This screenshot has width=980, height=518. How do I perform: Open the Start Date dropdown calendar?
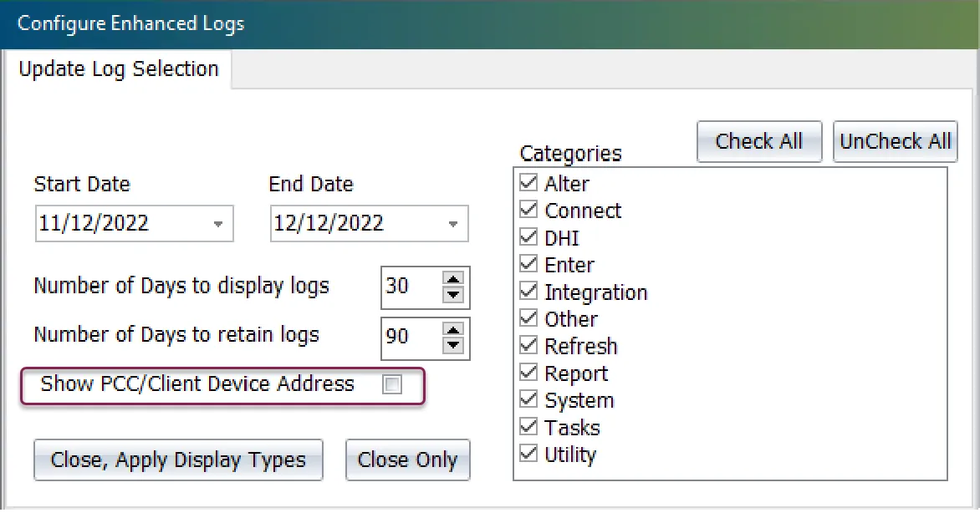(x=218, y=224)
